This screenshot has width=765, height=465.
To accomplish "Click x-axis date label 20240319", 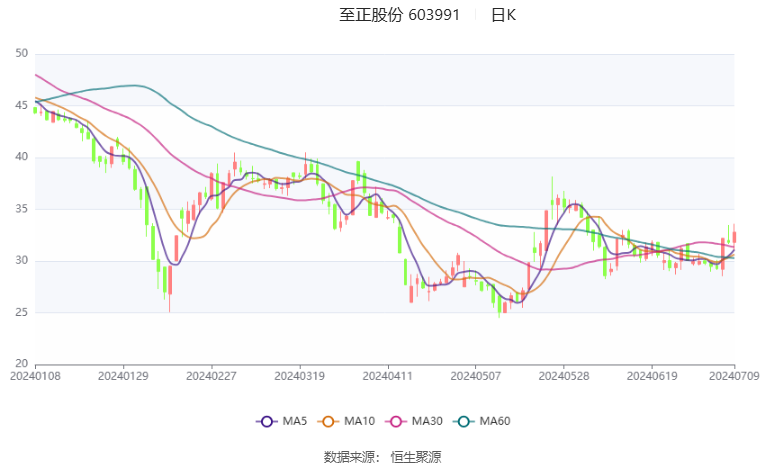I will click(300, 376).
